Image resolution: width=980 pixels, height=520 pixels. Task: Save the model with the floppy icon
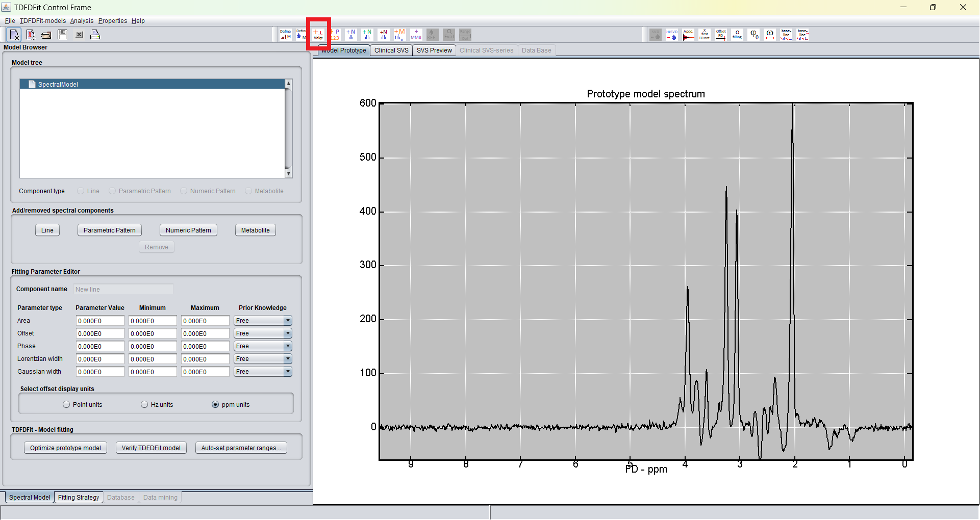tap(63, 35)
